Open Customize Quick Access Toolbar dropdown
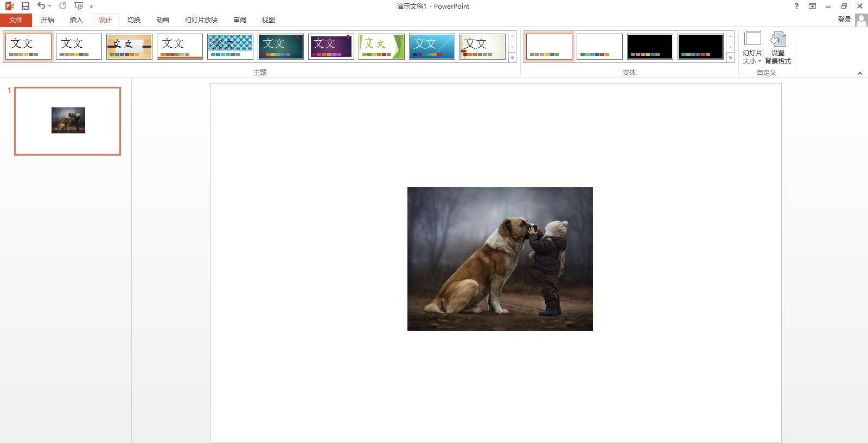 pyautogui.click(x=91, y=7)
